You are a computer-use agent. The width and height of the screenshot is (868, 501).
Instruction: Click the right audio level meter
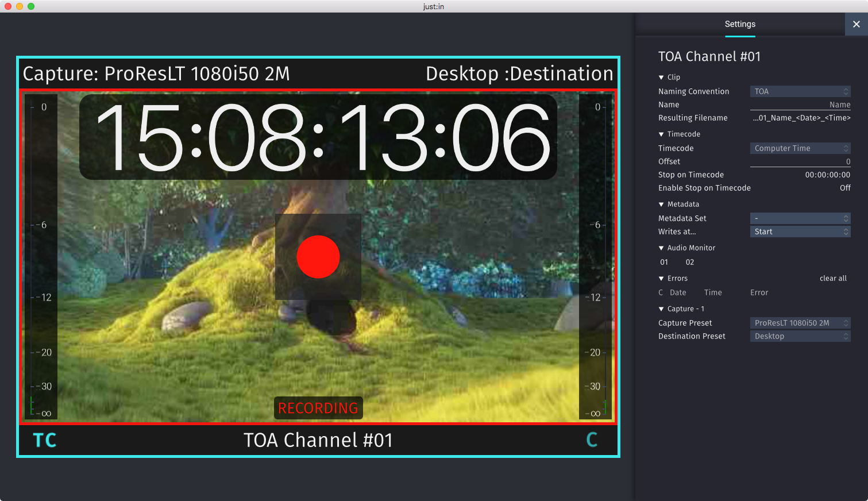click(595, 258)
